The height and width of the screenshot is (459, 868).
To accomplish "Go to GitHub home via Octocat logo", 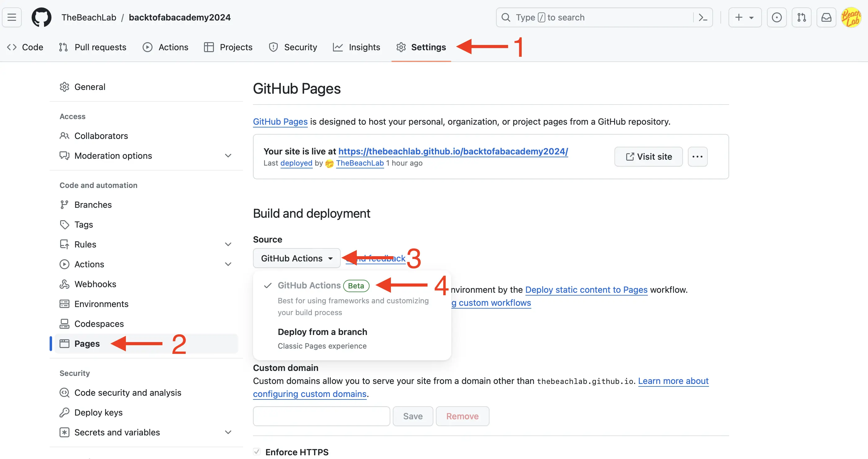I will point(42,17).
